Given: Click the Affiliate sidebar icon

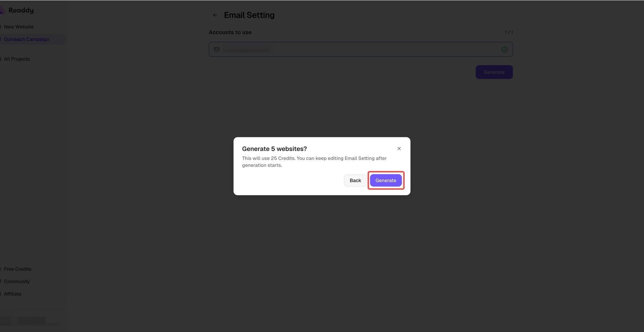Looking at the screenshot, I should (x=1, y=294).
